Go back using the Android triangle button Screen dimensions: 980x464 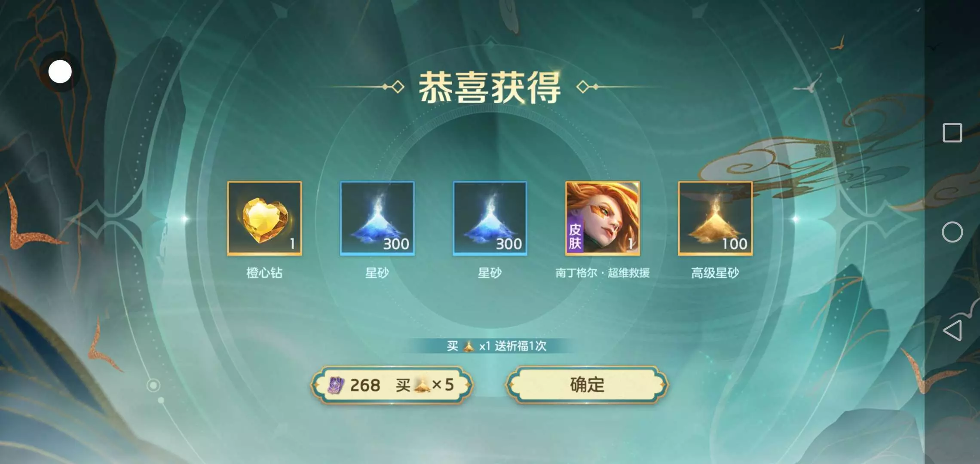click(952, 330)
